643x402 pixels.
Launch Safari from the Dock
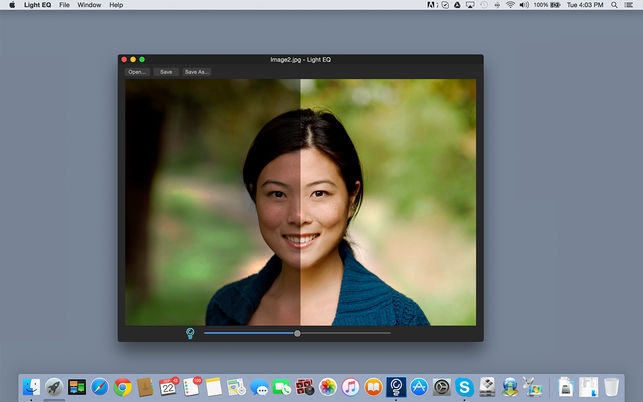click(100, 387)
